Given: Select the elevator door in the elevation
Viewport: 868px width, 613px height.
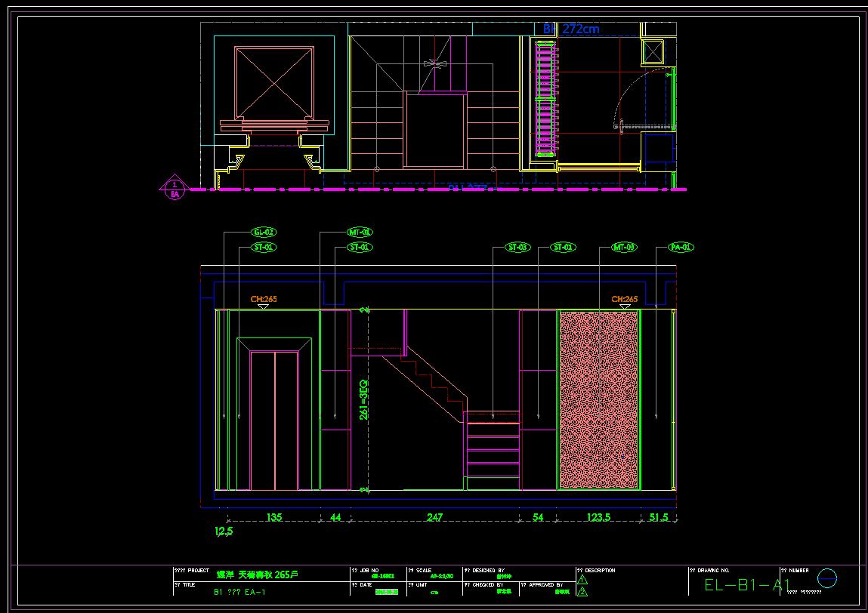Looking at the screenshot, I should (274, 420).
